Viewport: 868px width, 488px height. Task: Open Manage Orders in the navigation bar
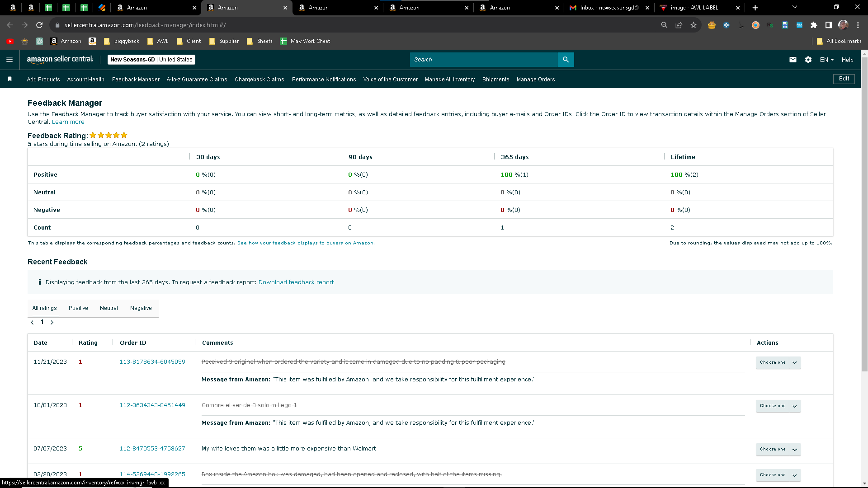(x=536, y=80)
